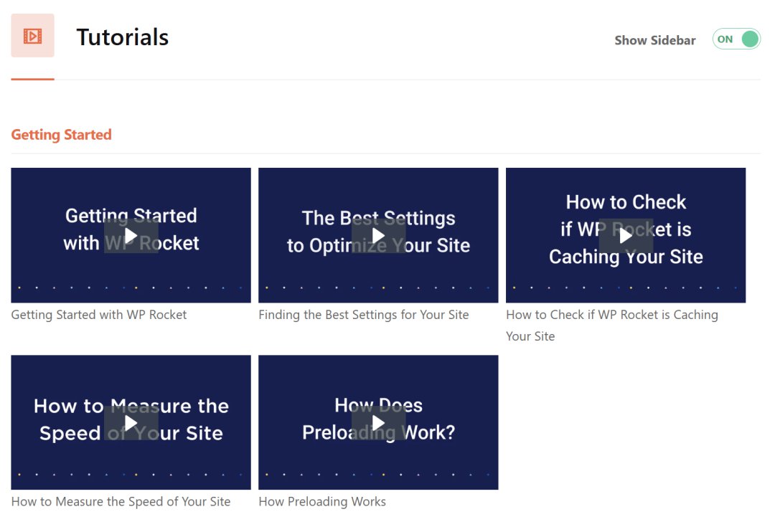Click the orange Tutorials video icon in the header
This screenshot has width=775, height=532.
[32, 34]
